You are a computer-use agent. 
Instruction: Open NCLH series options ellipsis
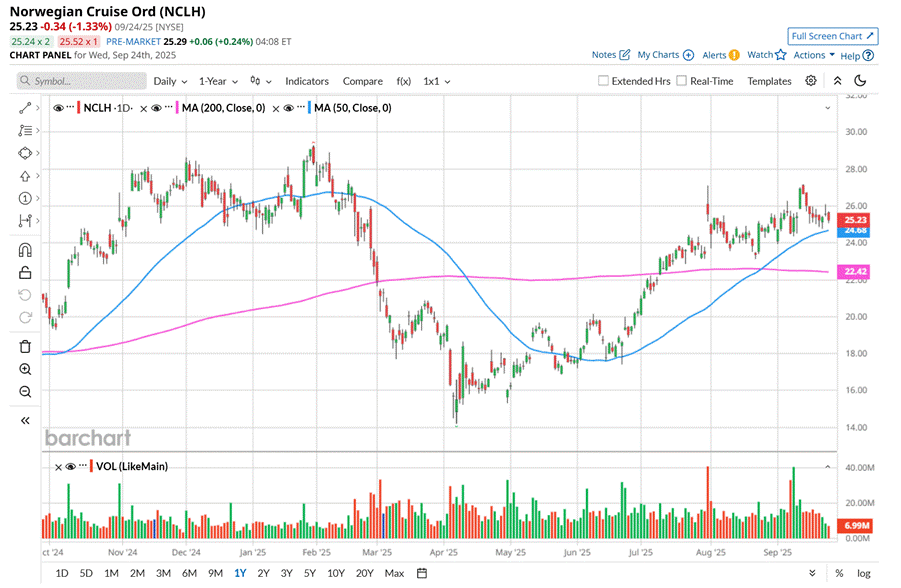70,108
